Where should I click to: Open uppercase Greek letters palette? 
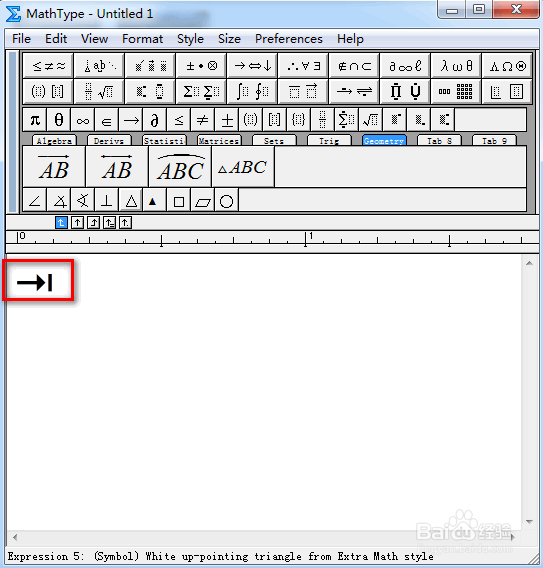(508, 66)
